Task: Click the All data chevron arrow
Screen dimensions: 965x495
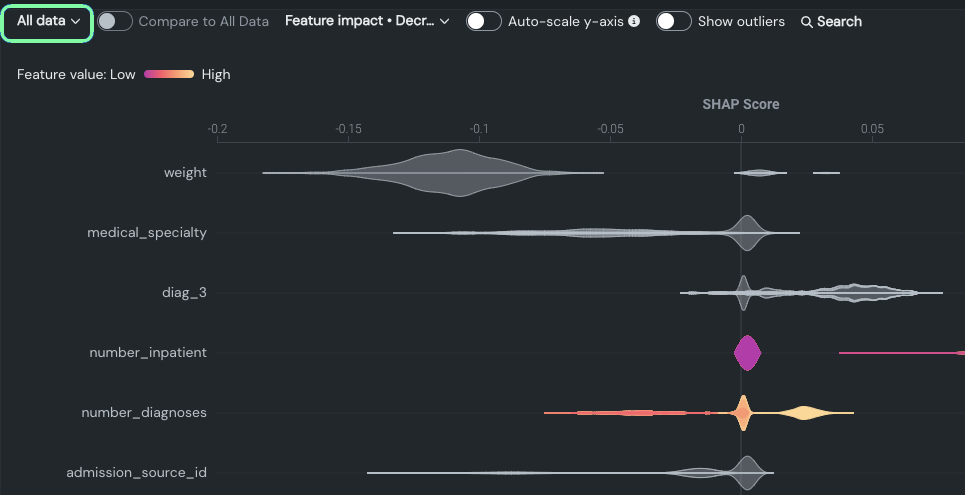Action: 76,21
